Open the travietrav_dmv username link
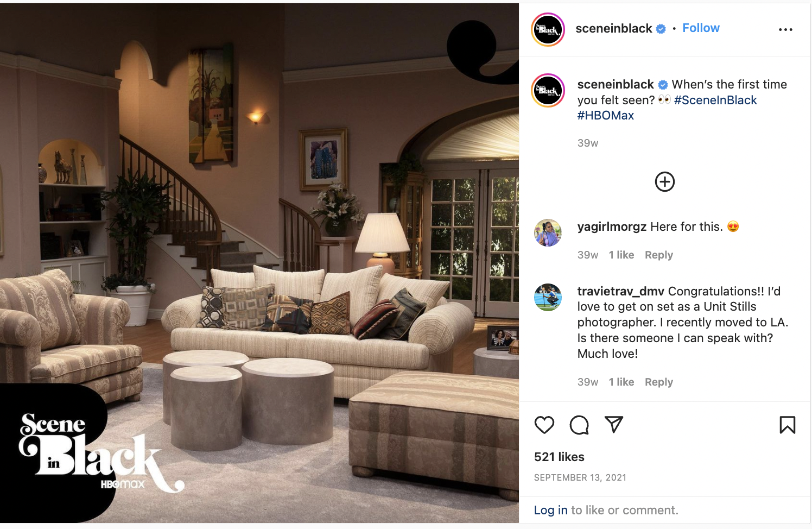Screen dimensions: 812x529 click(620, 292)
